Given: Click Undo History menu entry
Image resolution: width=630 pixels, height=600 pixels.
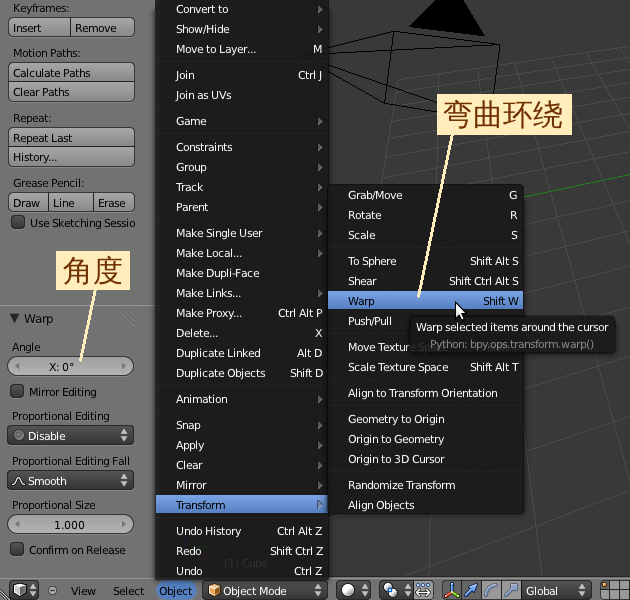Looking at the screenshot, I should coord(242,531).
